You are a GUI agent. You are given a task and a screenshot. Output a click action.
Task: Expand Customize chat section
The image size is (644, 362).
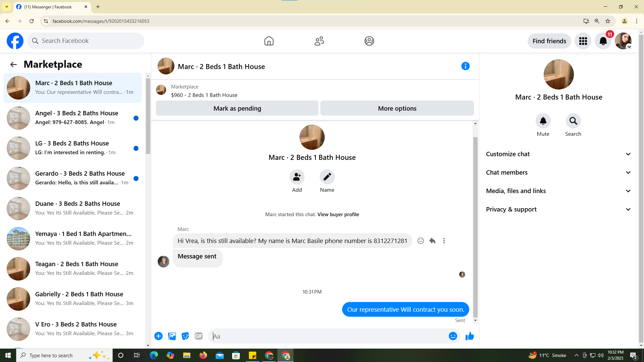pos(558,154)
